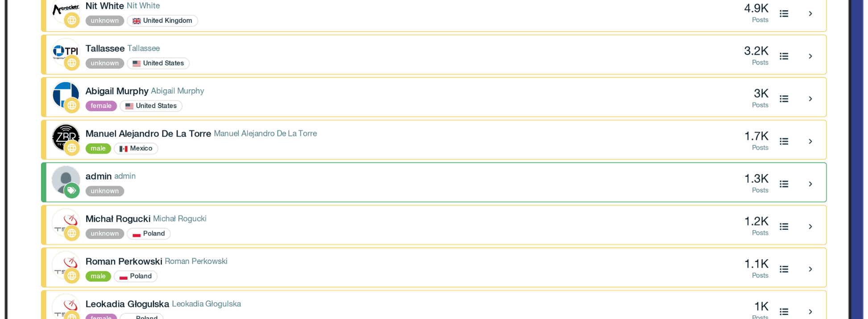
Task: Expand Tallassee entry with right chevron
Action: pyautogui.click(x=810, y=56)
